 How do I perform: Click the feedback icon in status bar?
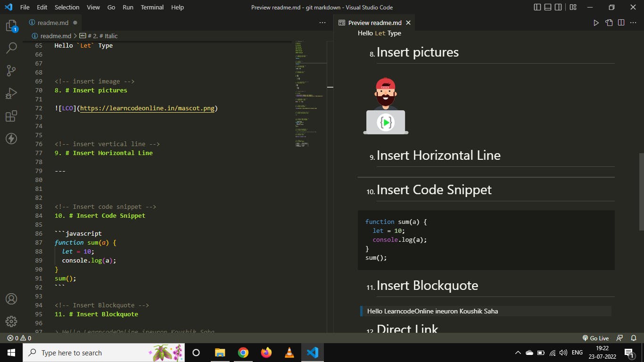tap(619, 338)
